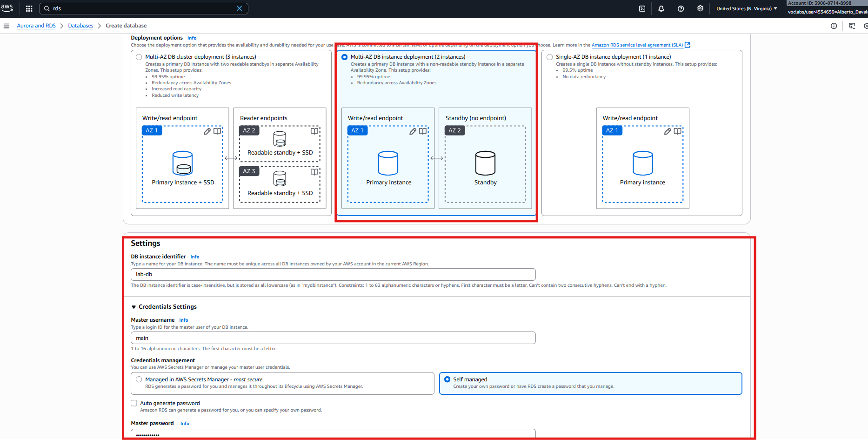Collapse the Credentials Settings section
This screenshot has width=868, height=440.
[x=134, y=307]
